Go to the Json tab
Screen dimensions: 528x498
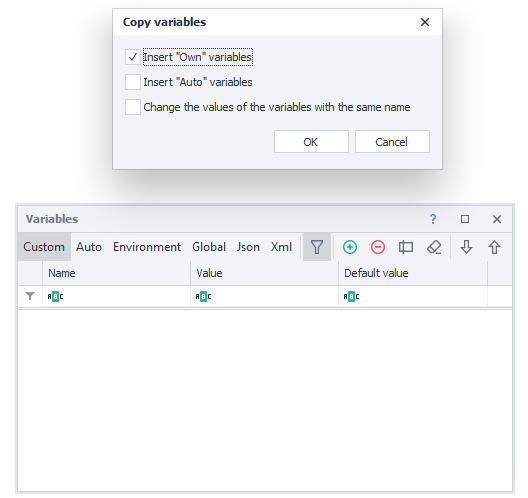click(x=248, y=247)
